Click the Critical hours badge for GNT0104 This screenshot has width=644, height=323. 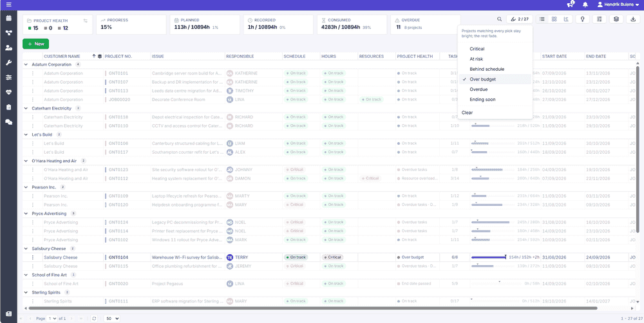click(333, 257)
